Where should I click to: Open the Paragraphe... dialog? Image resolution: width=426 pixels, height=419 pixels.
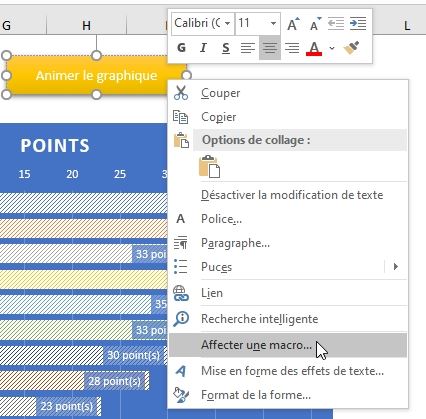tap(288, 243)
